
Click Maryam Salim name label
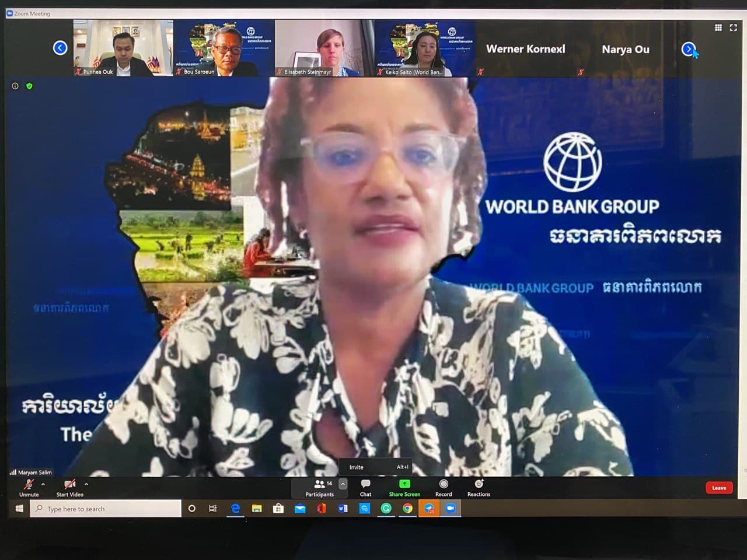[x=35, y=472]
